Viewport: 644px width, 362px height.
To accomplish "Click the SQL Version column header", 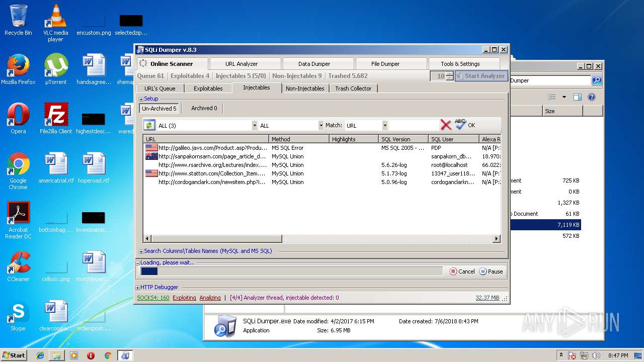I will pos(404,139).
